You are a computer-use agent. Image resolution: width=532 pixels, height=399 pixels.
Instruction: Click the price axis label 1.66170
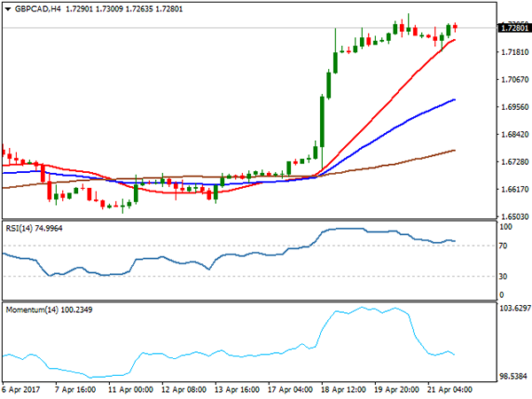(515, 190)
